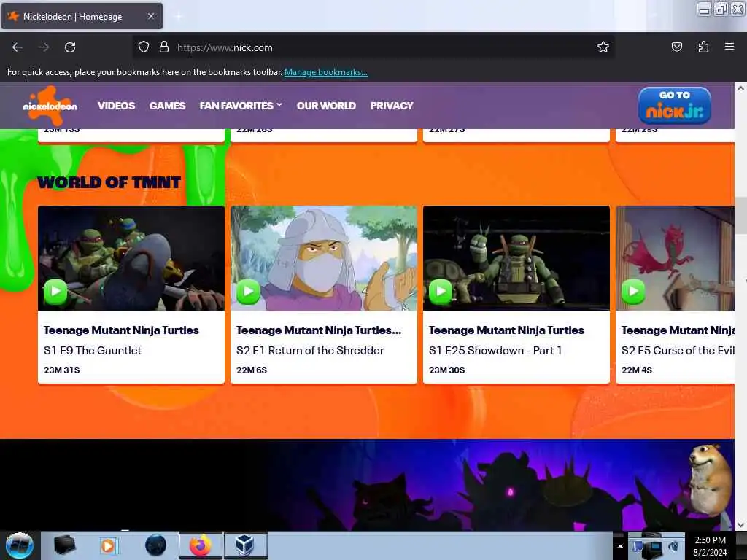Screen dimensions: 747x560
Task: Open the VirtualBox cube taskbar icon
Action: [x=245, y=545]
